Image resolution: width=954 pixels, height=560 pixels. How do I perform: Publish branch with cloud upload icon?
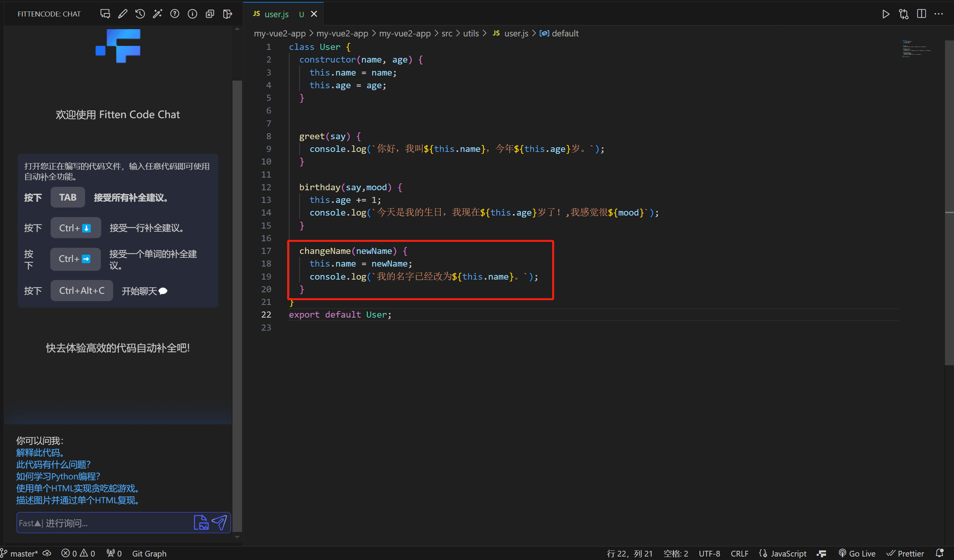point(47,553)
